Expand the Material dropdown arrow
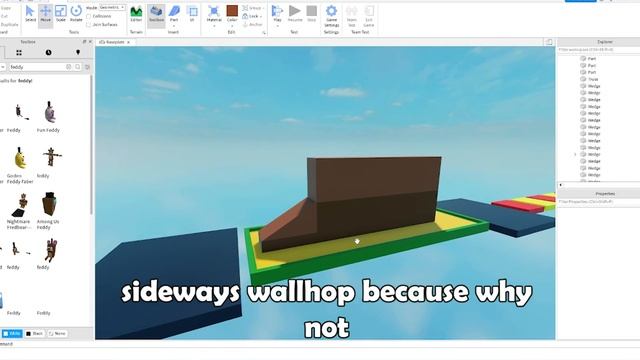The height and width of the screenshot is (360, 640). point(214,26)
